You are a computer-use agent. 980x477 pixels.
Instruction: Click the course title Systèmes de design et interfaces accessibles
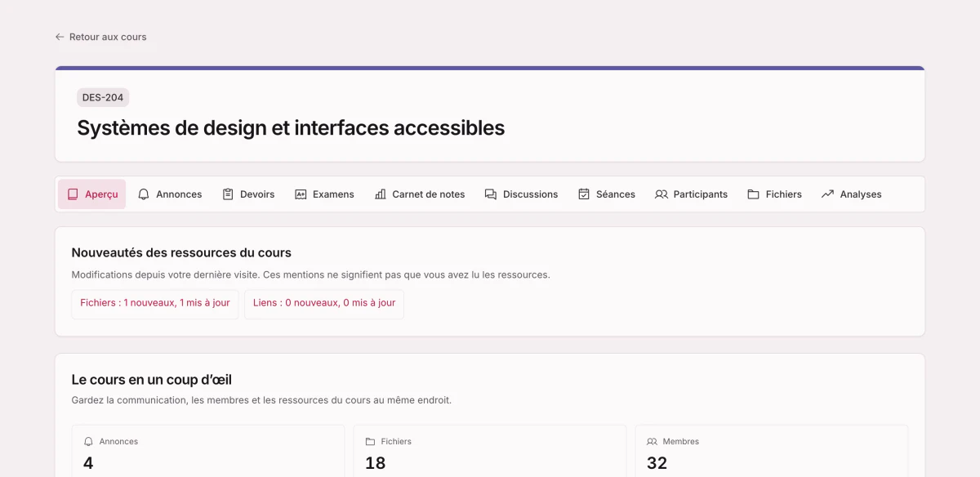[291, 128]
